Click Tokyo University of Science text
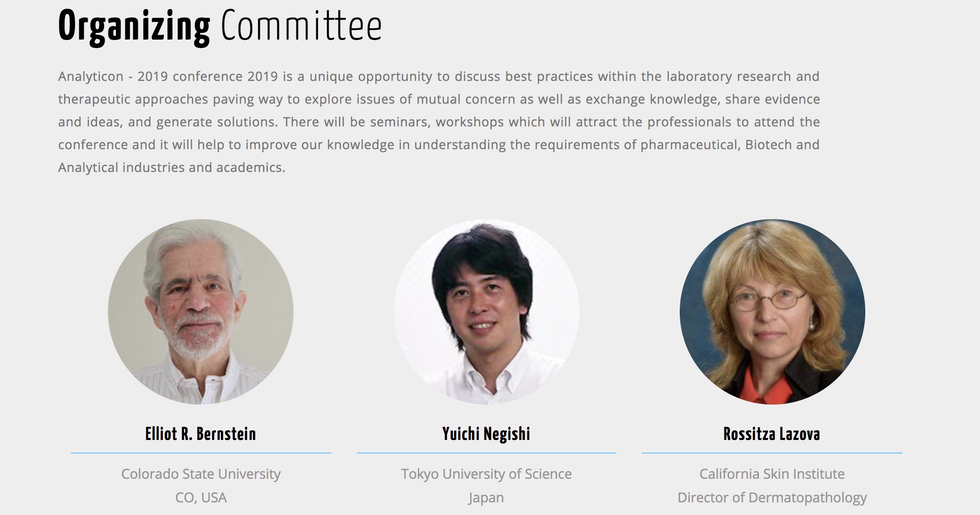 pos(486,474)
